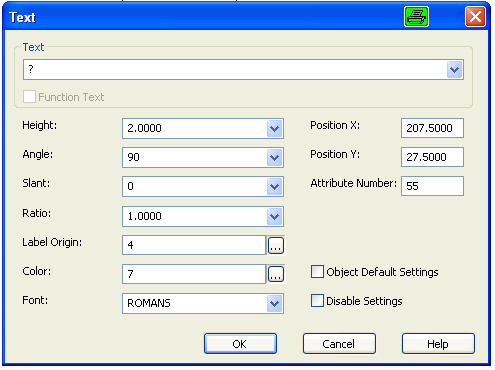Toggle Object Default Settings checkbox
The image size is (495, 370).
317,272
